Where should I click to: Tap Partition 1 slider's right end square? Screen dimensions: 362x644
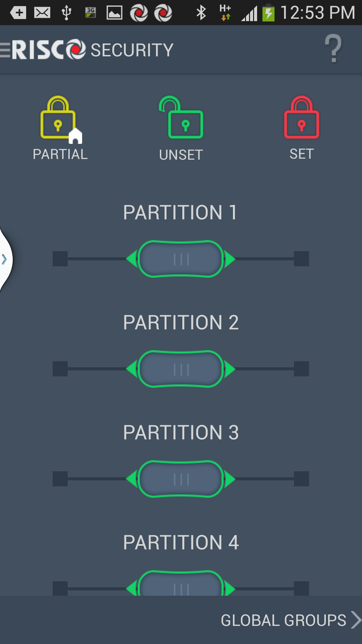[301, 259]
